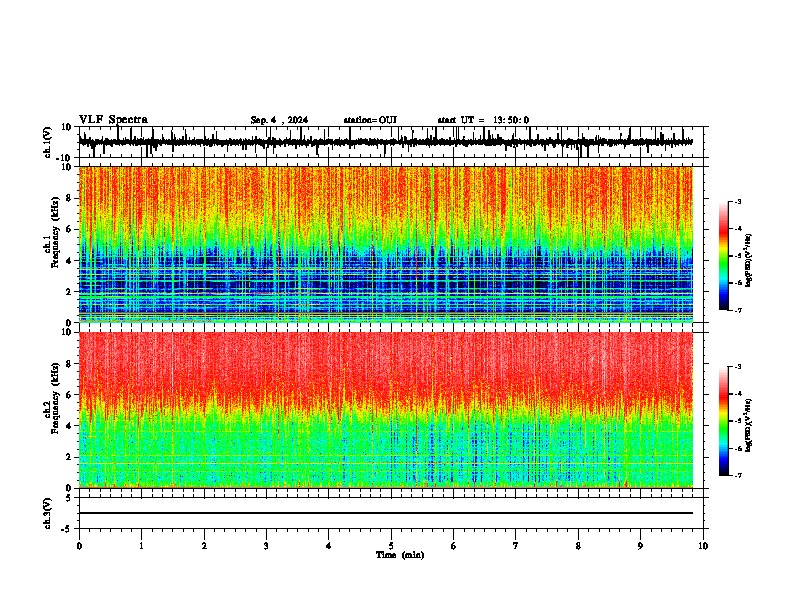Click the ch.1 spectrogram color scale bar
The height and width of the screenshot is (612, 792).
coord(723,256)
